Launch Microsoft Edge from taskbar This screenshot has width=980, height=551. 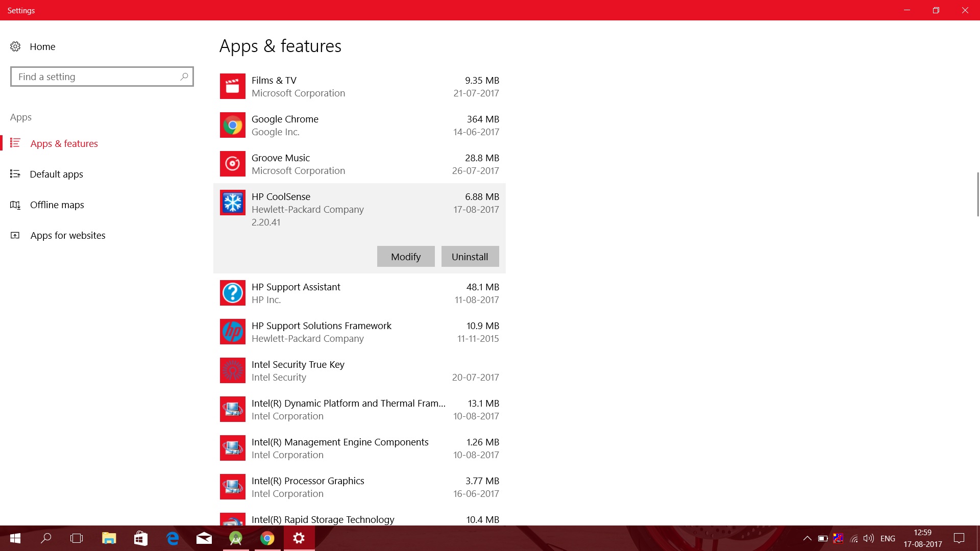(x=173, y=538)
